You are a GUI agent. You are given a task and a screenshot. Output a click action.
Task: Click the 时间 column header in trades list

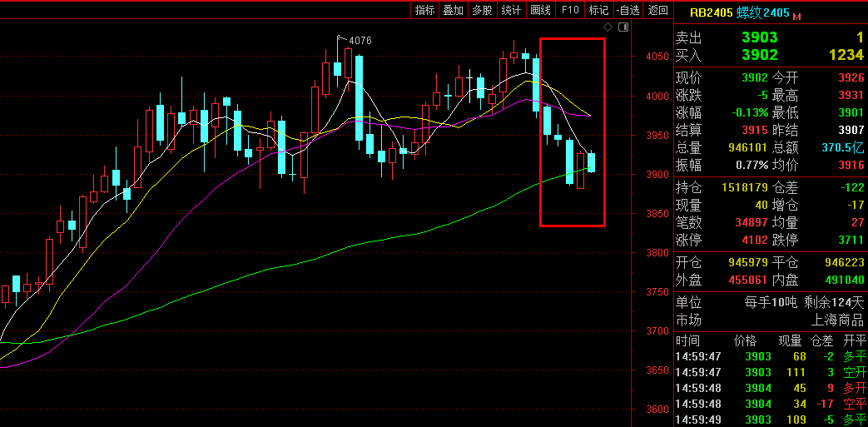tap(688, 340)
